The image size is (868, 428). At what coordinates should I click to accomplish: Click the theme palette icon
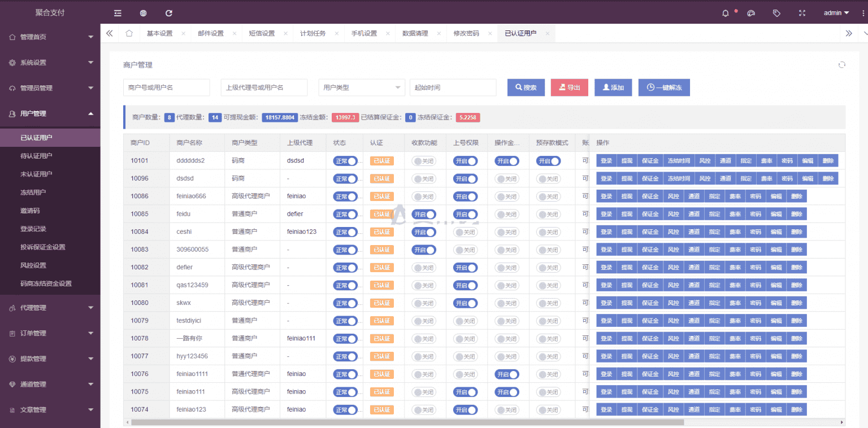[751, 12]
